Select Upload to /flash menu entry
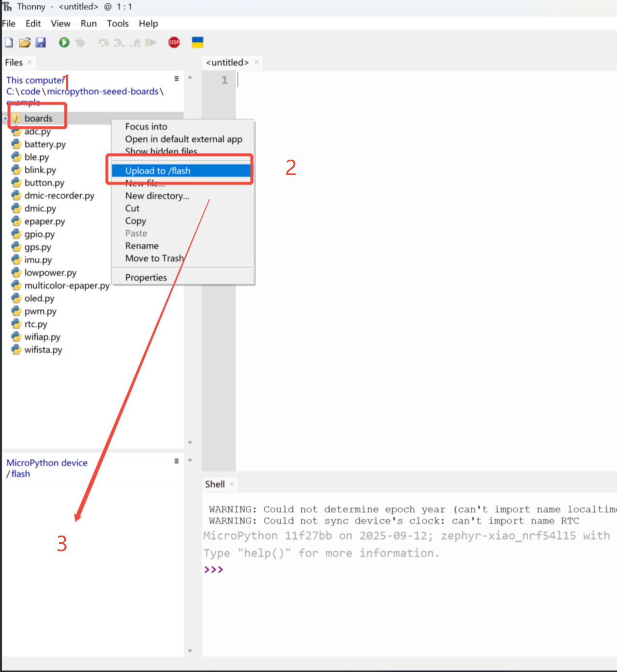This screenshot has height=672, width=617. [158, 171]
